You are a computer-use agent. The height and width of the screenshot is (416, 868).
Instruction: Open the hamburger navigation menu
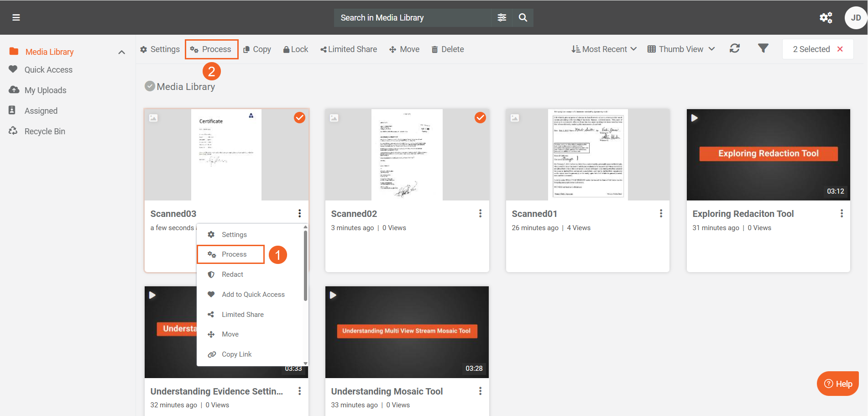pyautogui.click(x=16, y=17)
